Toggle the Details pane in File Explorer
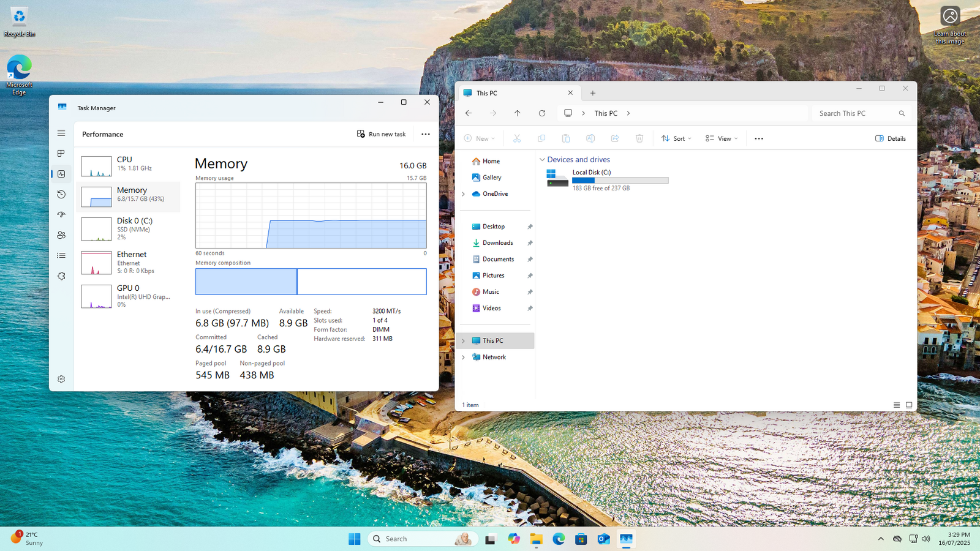 [891, 138]
